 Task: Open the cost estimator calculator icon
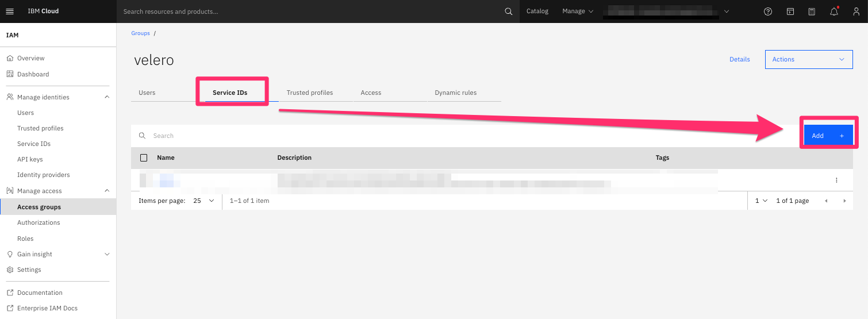(812, 11)
